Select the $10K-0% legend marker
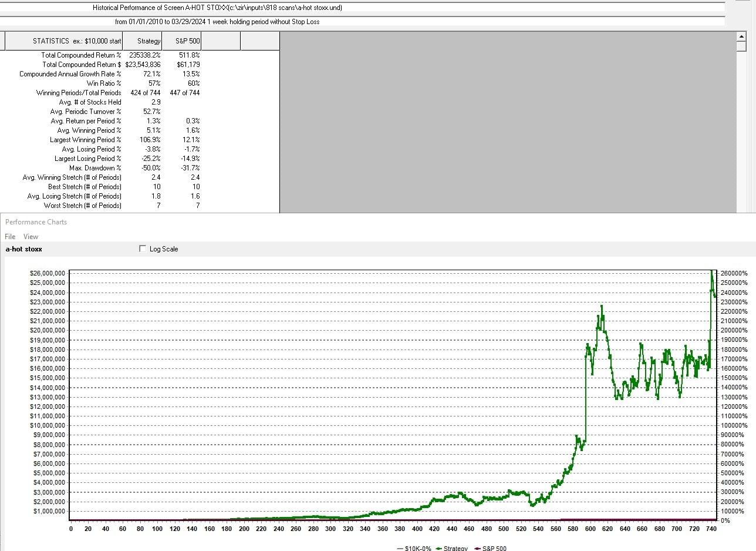The width and height of the screenshot is (756, 551). coord(400,548)
